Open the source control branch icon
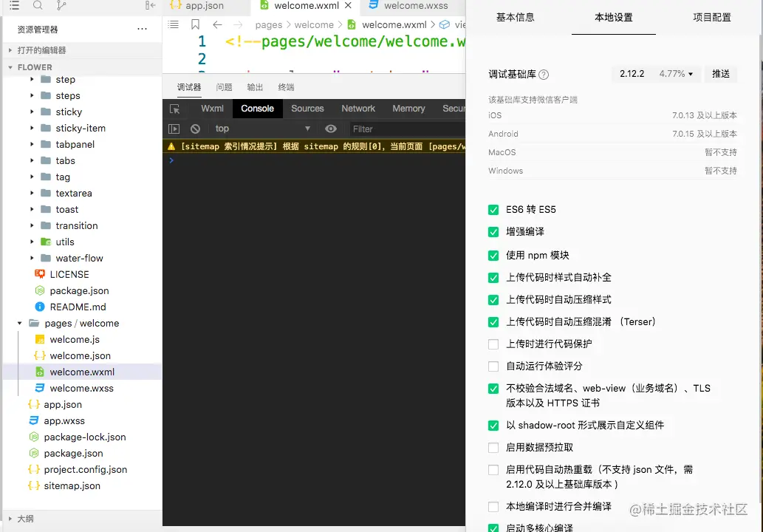This screenshot has height=532, width=763. [x=61, y=5]
